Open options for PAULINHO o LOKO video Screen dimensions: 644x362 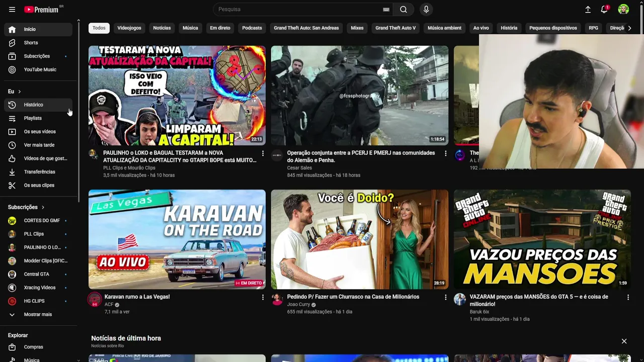[x=263, y=153]
